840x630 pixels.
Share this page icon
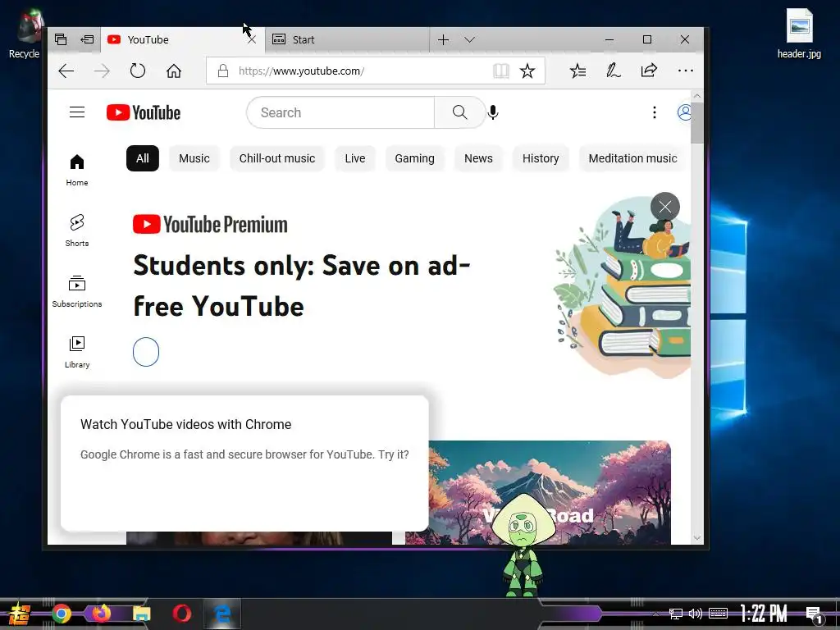pos(649,71)
